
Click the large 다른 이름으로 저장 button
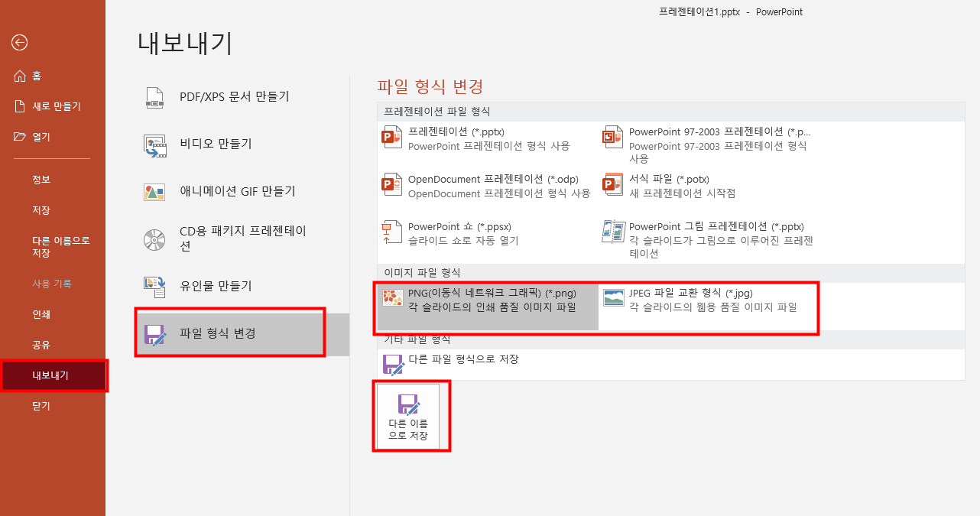408,417
